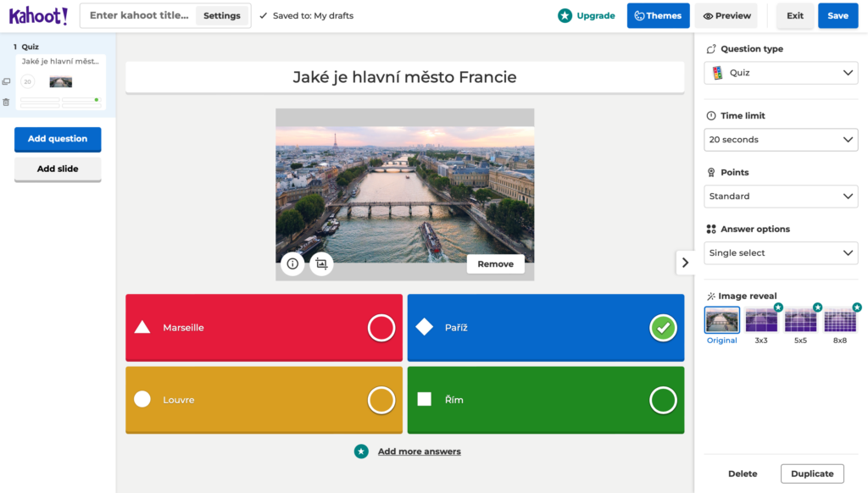Mark Marseille as the correct answer

click(x=381, y=328)
